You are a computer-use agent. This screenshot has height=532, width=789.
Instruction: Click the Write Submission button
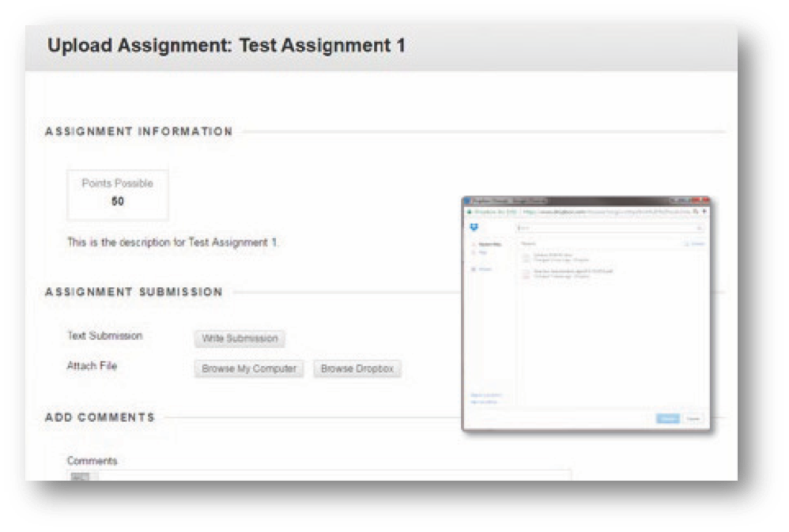(x=240, y=338)
